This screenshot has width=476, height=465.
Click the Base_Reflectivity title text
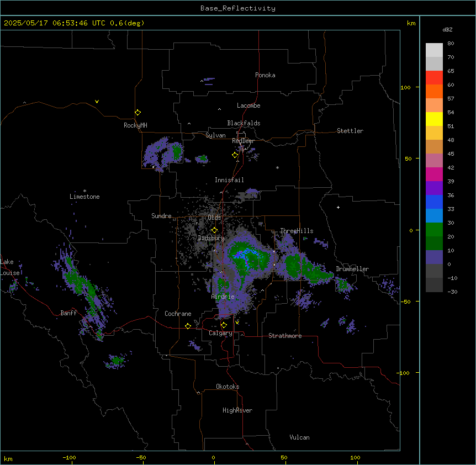[x=238, y=8]
